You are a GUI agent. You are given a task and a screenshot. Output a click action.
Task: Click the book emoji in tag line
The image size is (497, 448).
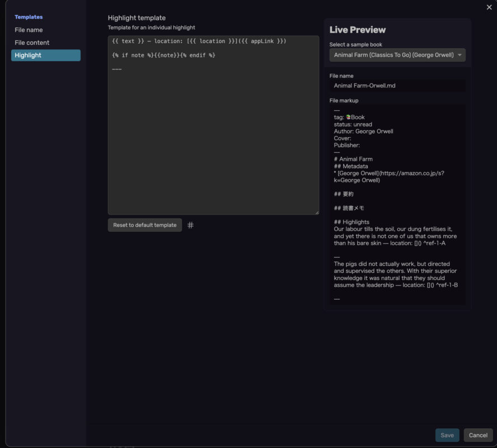pyautogui.click(x=348, y=117)
